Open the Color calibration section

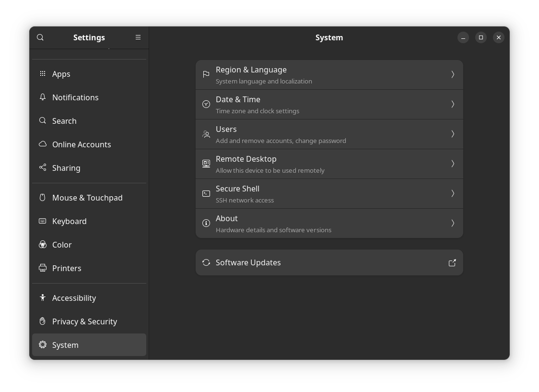[x=62, y=245]
